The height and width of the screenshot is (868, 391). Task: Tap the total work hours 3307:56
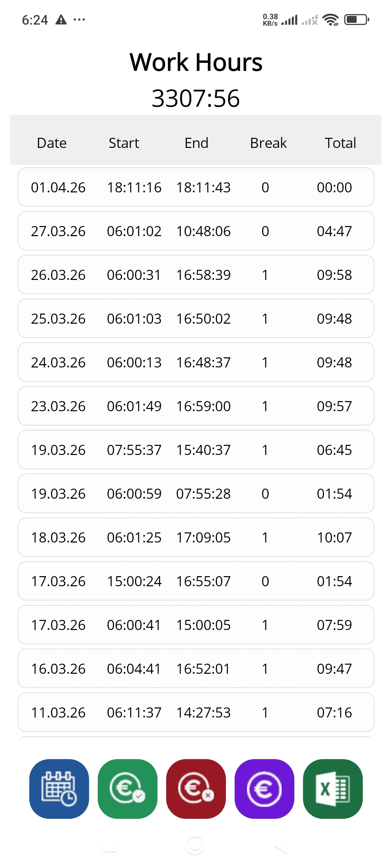tap(195, 98)
